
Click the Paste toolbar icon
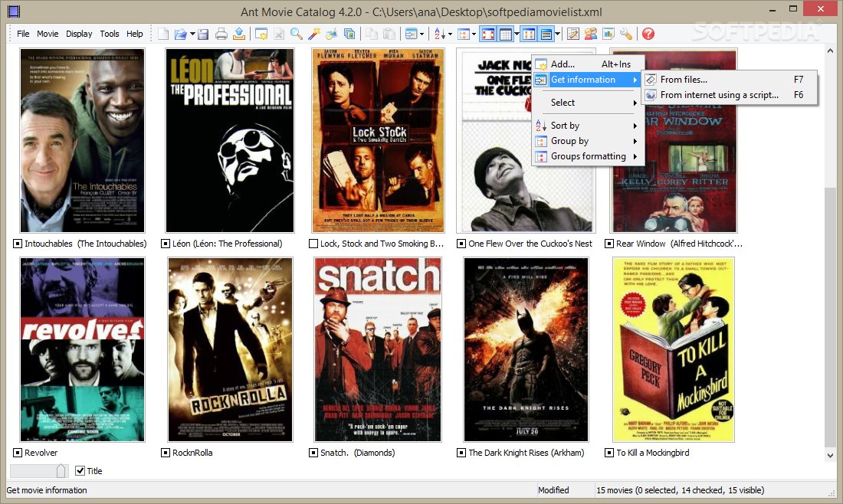point(389,34)
